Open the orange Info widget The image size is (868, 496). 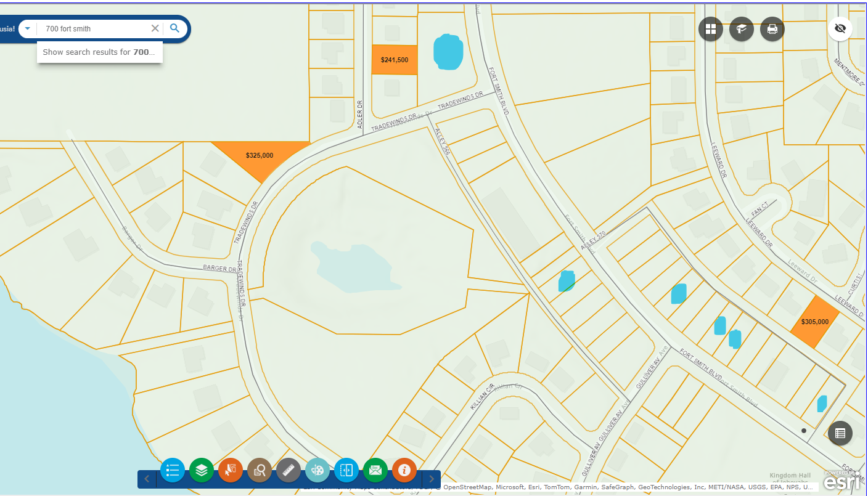pyautogui.click(x=404, y=471)
